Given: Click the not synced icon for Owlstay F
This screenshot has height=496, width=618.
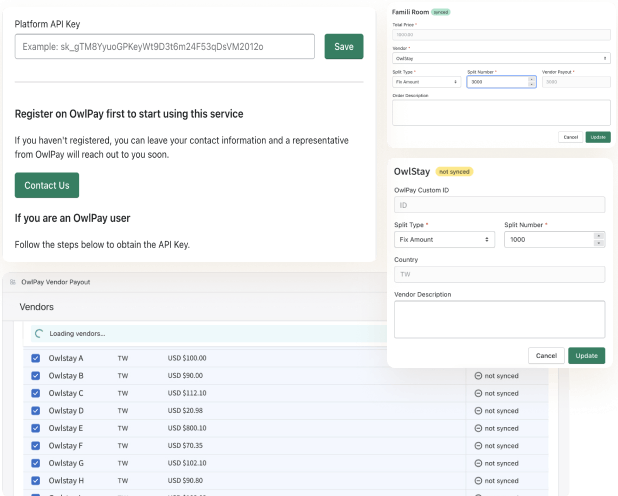Looking at the screenshot, I should coord(478,446).
